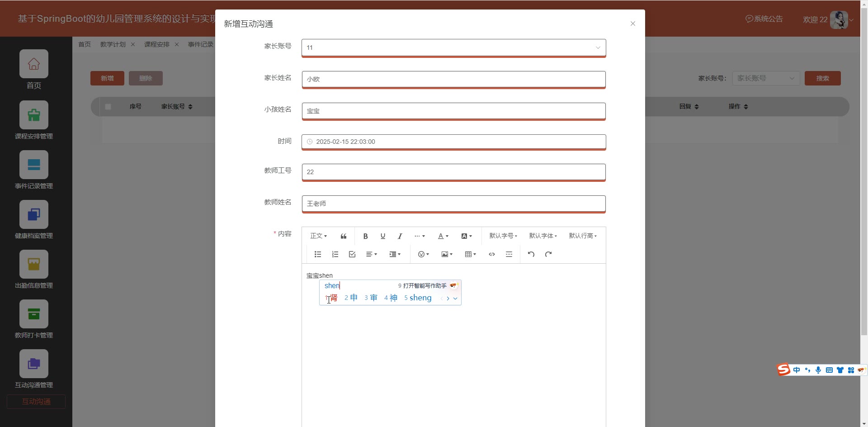Open the 家长账号 dropdown in dialog
Image resolution: width=868 pixels, height=427 pixels.
point(453,47)
